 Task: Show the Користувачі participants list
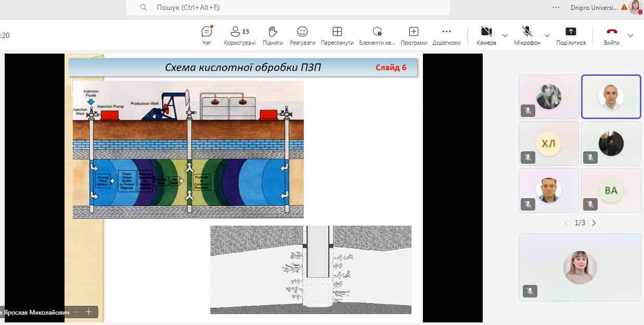pos(239,35)
